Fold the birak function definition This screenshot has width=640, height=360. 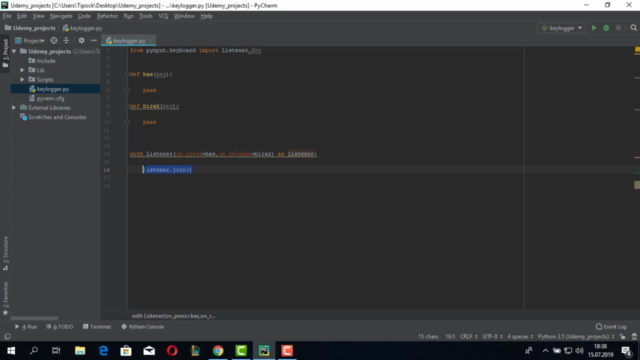click(x=127, y=106)
